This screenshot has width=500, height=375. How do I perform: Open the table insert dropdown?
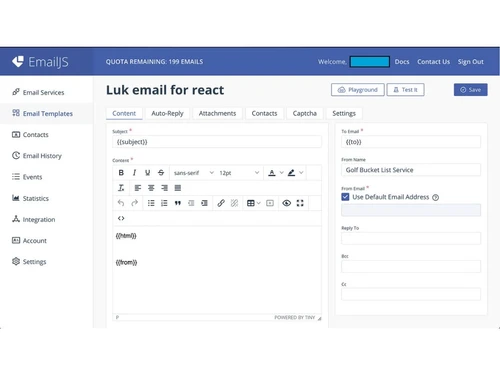[253, 203]
